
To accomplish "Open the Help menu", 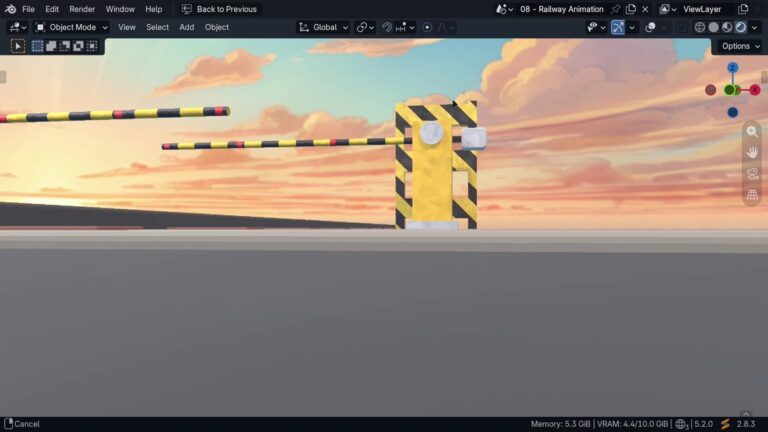I will [153, 9].
